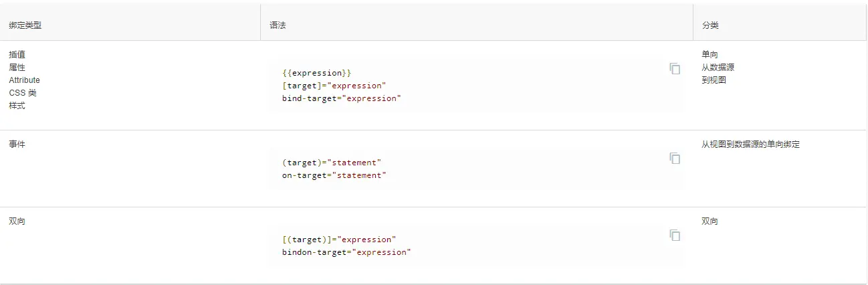
Task: Click the on-target="statement" code line
Action: 334,175
